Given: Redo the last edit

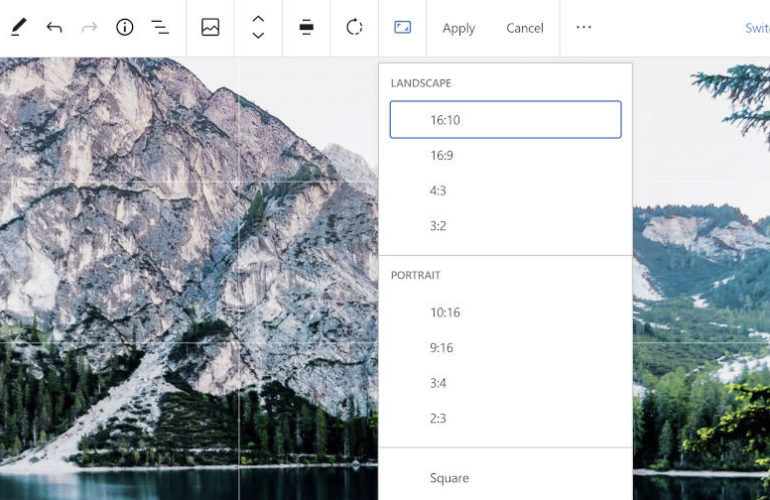Looking at the screenshot, I should (x=89, y=28).
